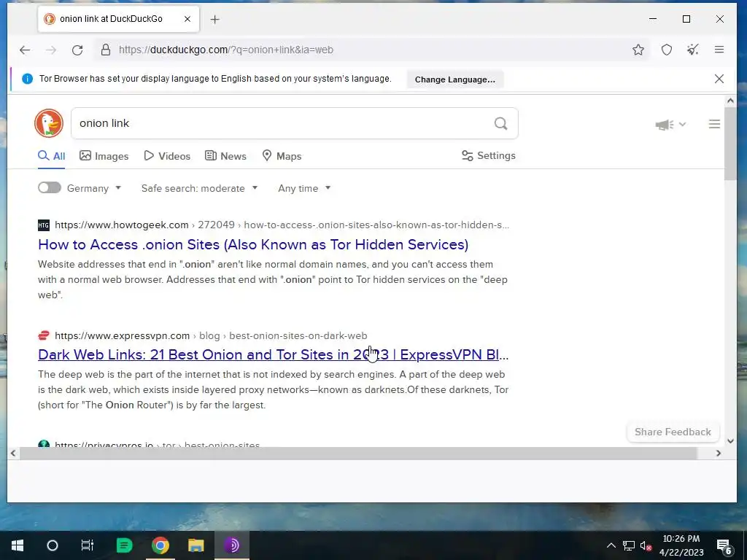Click the ExpressVPN favicon

(44, 335)
